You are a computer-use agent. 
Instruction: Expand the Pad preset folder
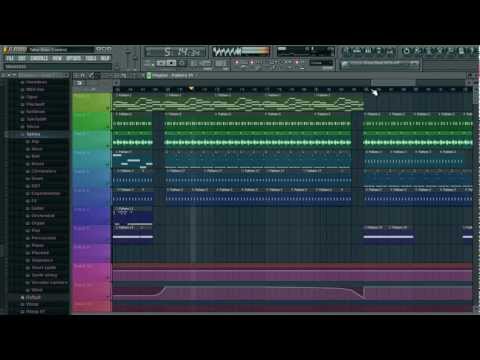35,230
